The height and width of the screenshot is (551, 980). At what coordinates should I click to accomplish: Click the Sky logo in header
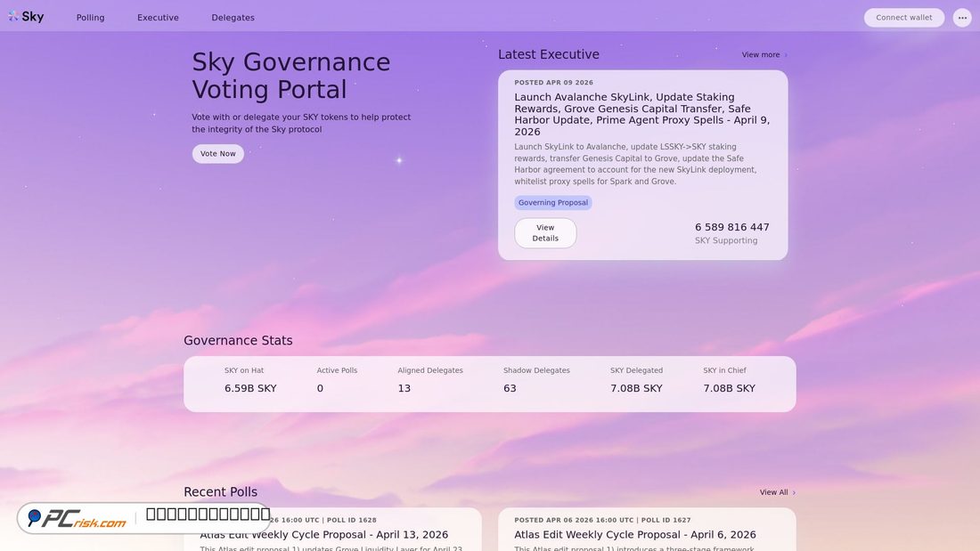click(x=26, y=17)
